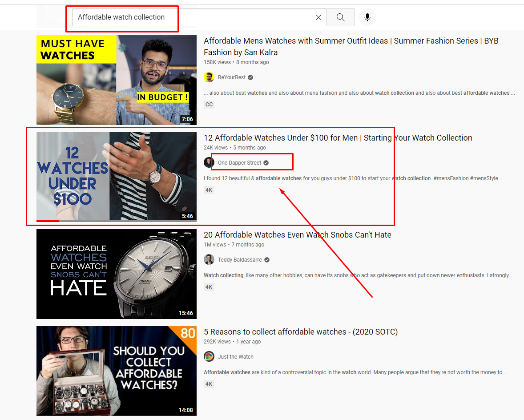Click the CC badge on first video
Viewport: 524px width, 420px height.
(209, 105)
